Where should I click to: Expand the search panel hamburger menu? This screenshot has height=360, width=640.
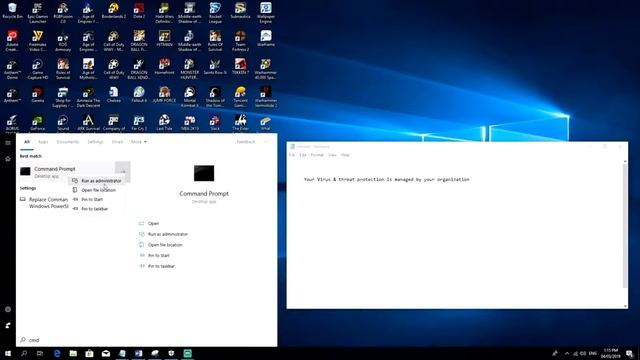(8, 142)
